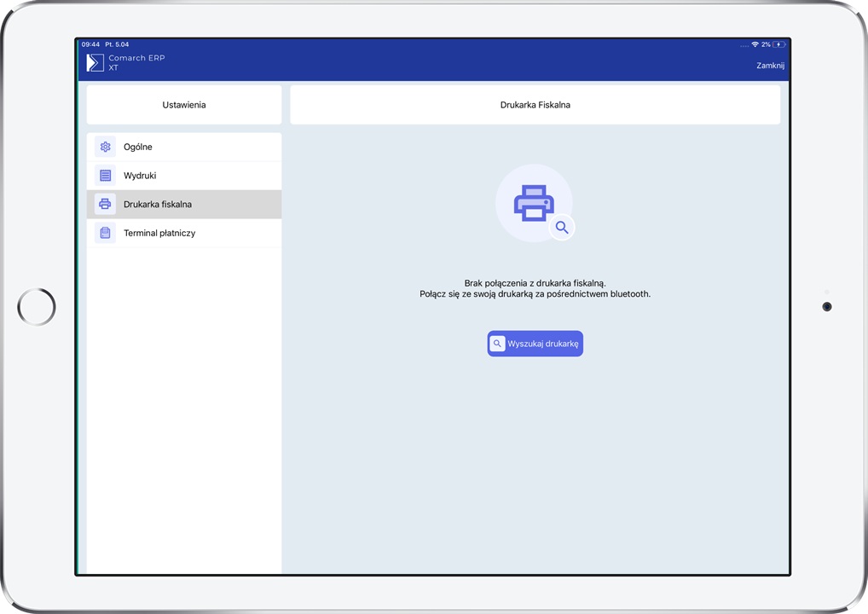Click Zamknij to close settings
Screen dimensions: 868x614
click(x=770, y=66)
